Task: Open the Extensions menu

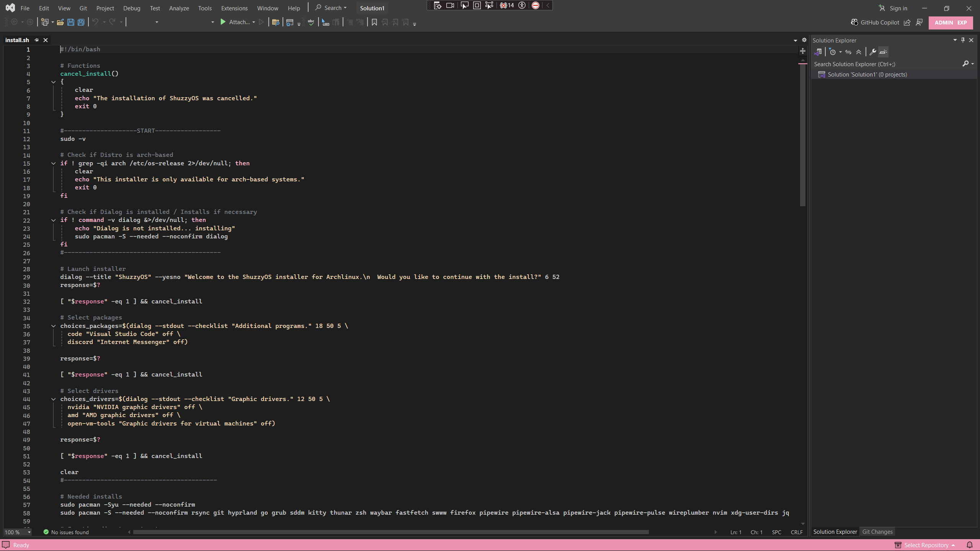Action: click(234, 8)
